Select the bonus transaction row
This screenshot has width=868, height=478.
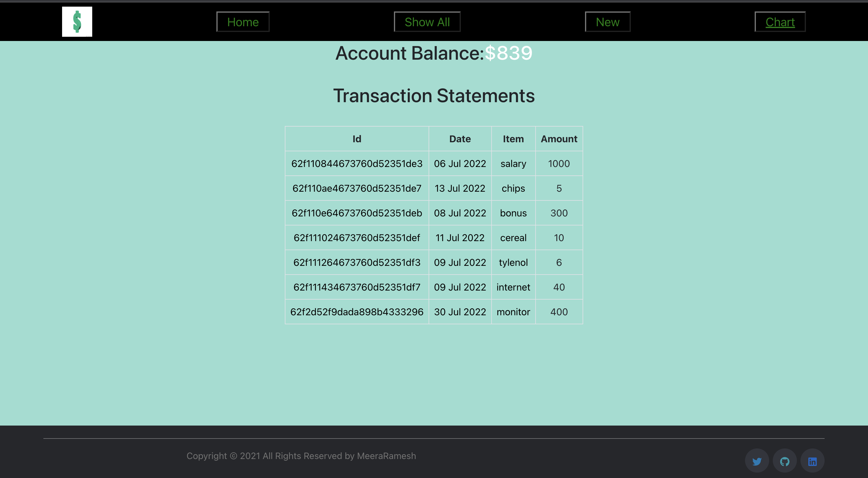434,213
